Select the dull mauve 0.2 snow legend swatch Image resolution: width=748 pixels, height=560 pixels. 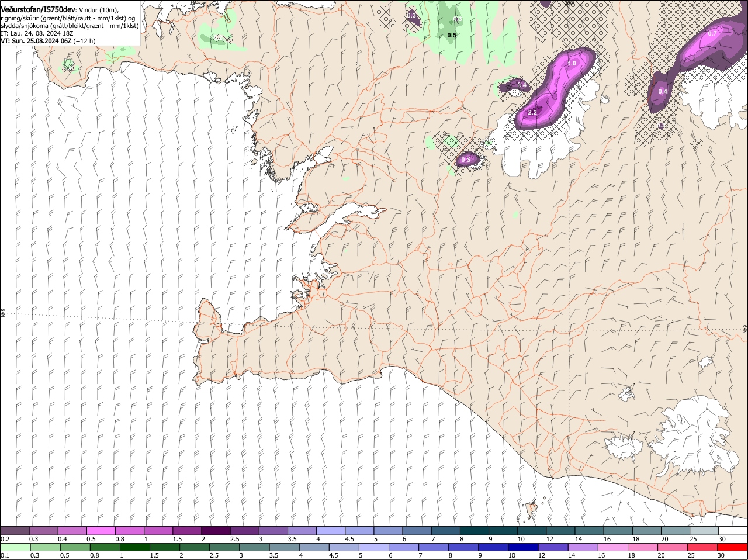point(15,531)
